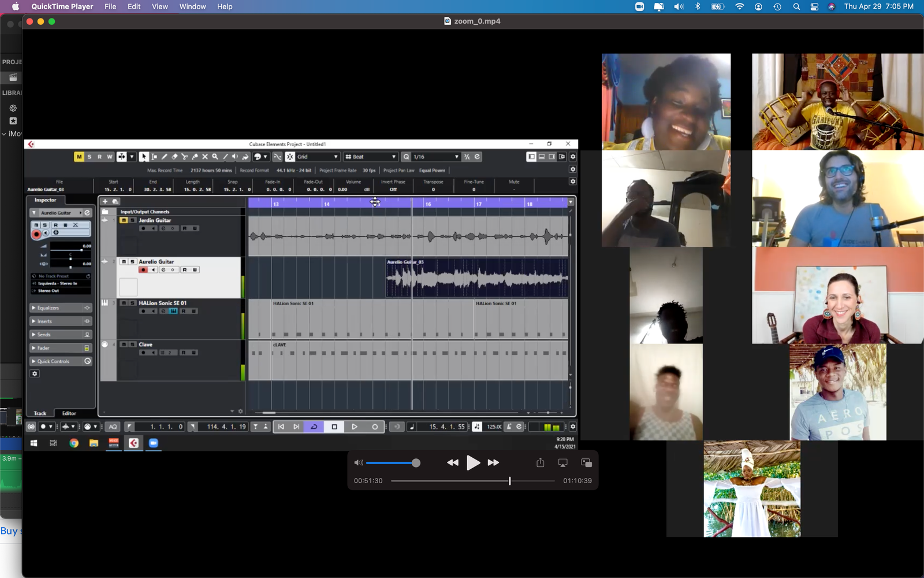Viewport: 924px width, 578px height.
Task: Open the View menu in menu bar
Action: [159, 6]
